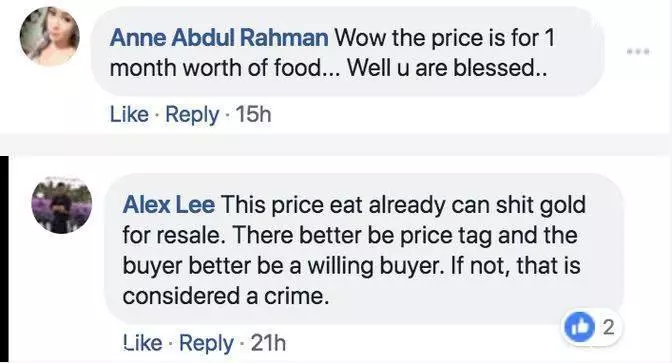Click the blue thumbs-up reaction icon

579,328
